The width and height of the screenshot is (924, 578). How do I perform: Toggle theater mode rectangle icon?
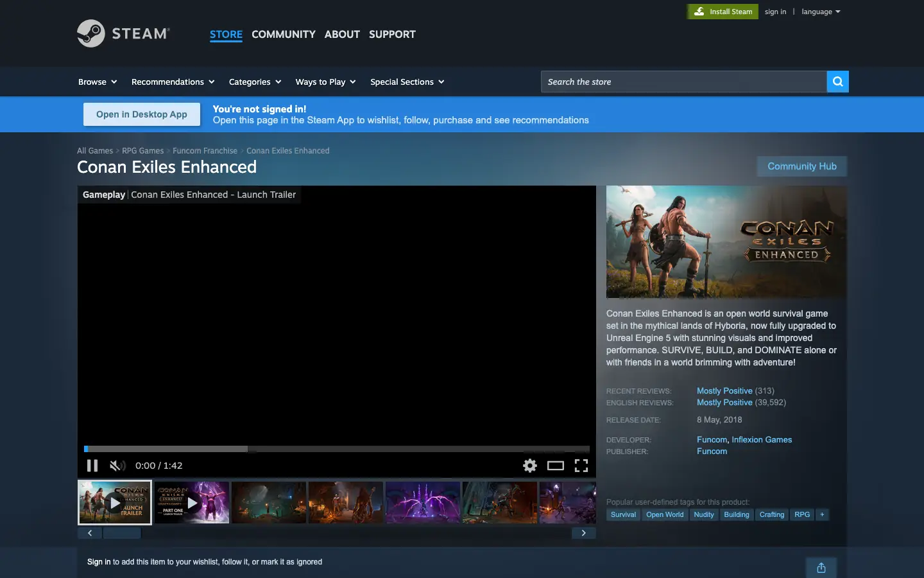(556, 466)
